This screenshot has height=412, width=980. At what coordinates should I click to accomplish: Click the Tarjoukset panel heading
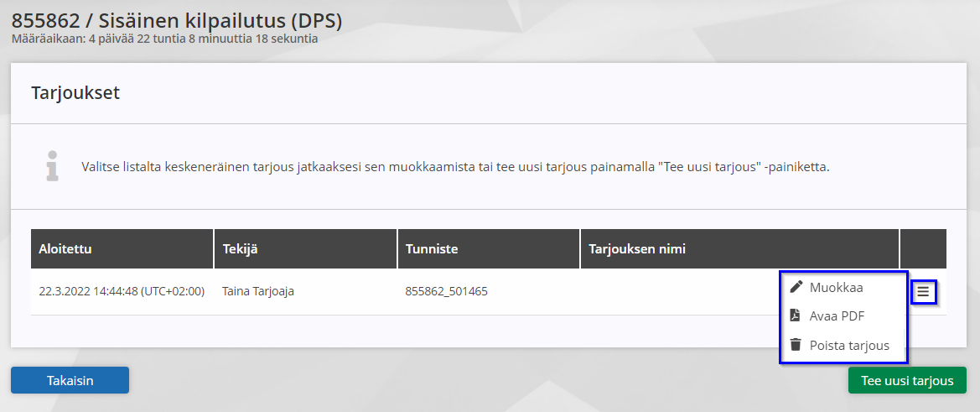(75, 94)
